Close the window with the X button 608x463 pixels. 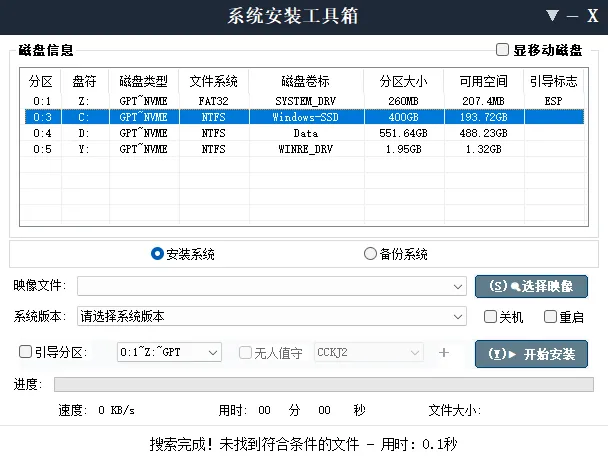(x=592, y=16)
